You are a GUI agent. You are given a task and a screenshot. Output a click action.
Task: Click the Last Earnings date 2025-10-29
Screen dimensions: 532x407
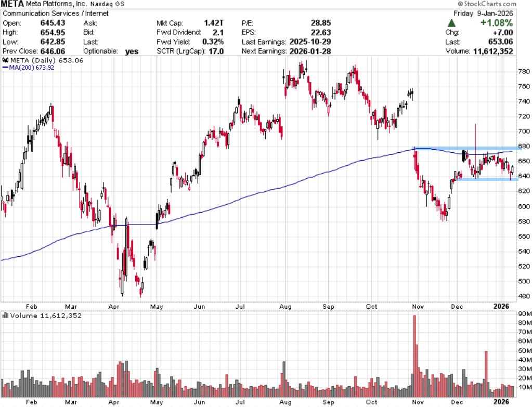(x=310, y=42)
